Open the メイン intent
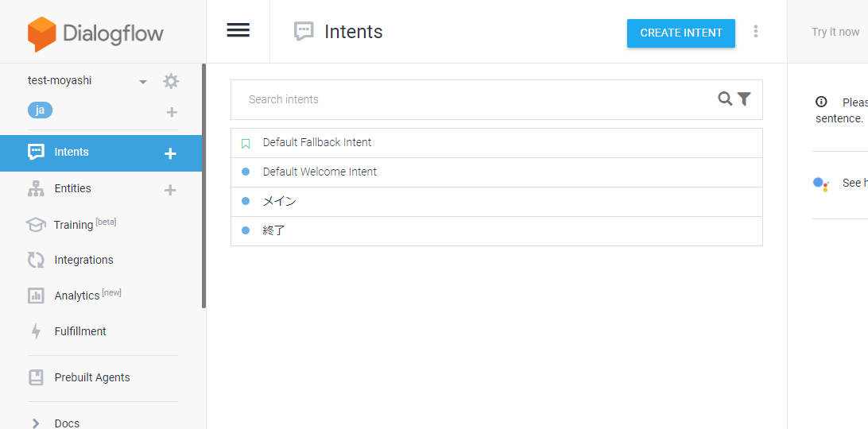 point(497,202)
